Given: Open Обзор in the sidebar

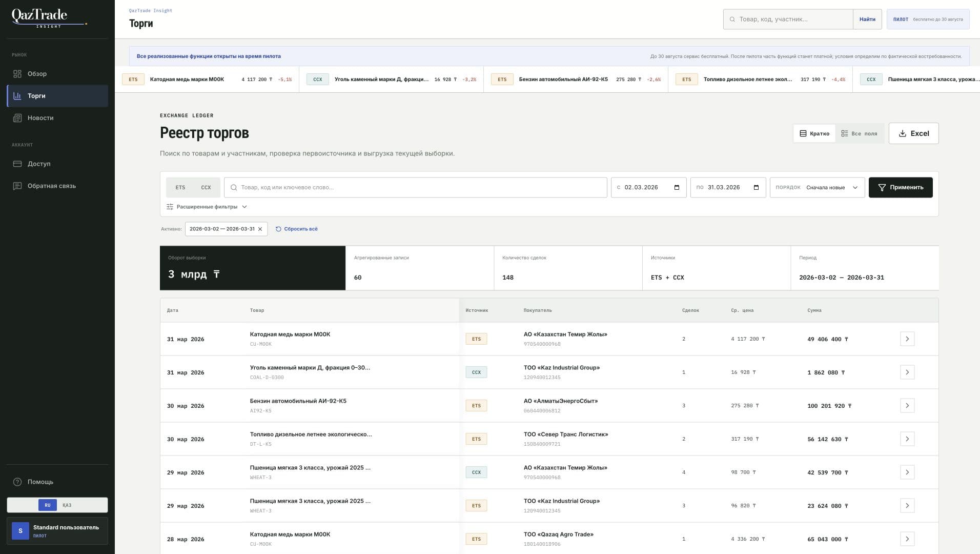Looking at the screenshot, I should [57, 74].
